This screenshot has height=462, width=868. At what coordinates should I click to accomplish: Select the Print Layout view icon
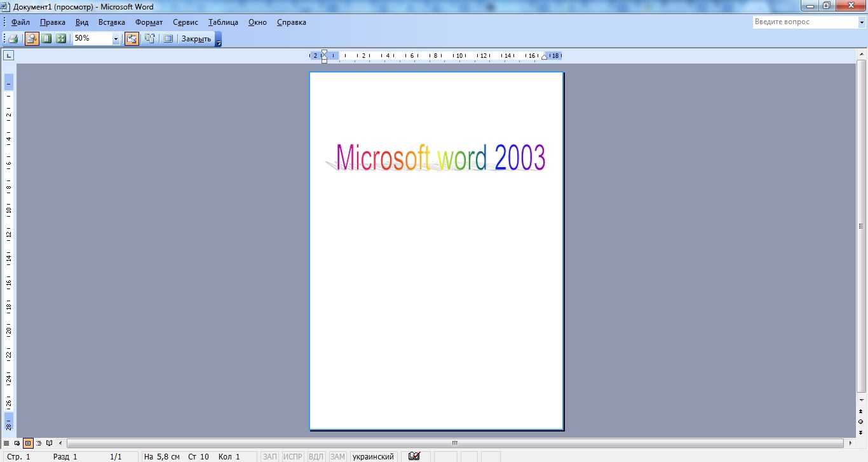coord(28,443)
